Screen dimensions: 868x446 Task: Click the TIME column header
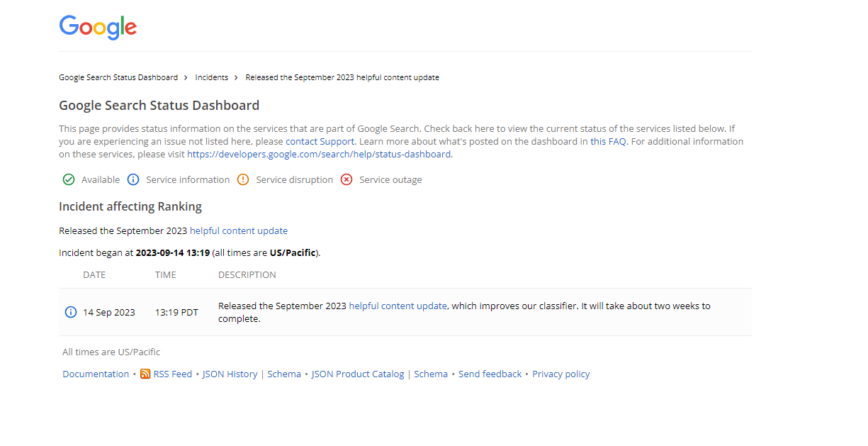tap(166, 274)
